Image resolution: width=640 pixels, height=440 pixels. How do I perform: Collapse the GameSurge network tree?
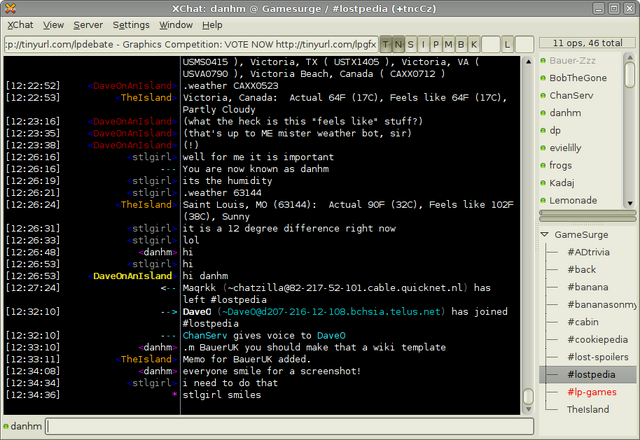(544, 234)
